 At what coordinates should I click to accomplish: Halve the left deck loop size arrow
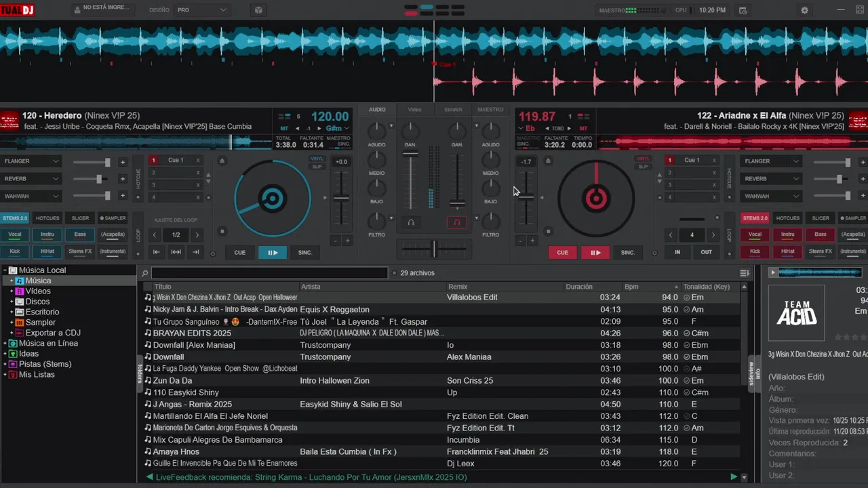tap(155, 235)
